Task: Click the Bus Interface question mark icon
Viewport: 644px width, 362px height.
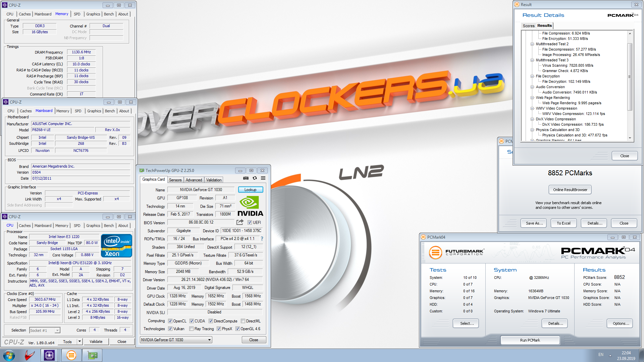Action: (262, 239)
